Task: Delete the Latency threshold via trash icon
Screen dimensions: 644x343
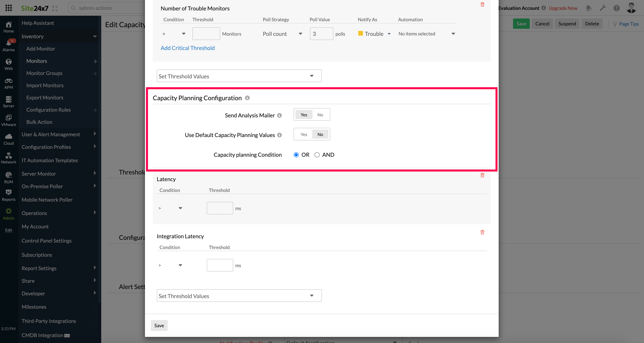Action: click(x=482, y=175)
